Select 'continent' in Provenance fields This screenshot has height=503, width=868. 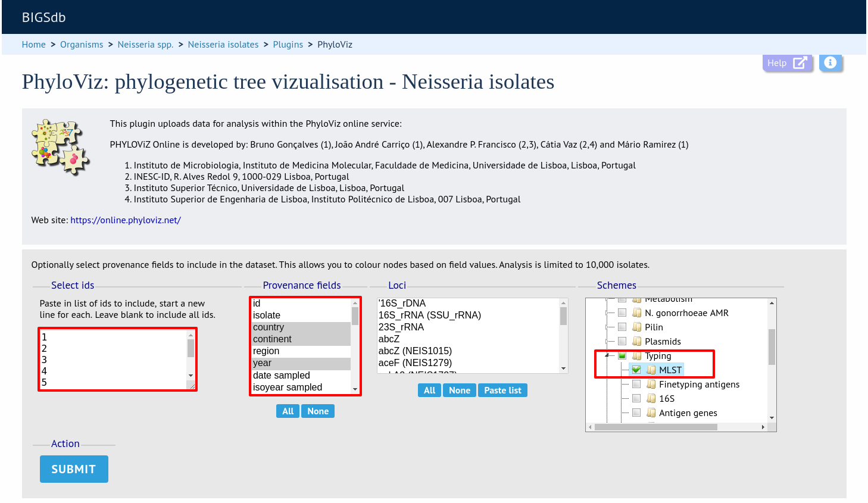point(301,339)
